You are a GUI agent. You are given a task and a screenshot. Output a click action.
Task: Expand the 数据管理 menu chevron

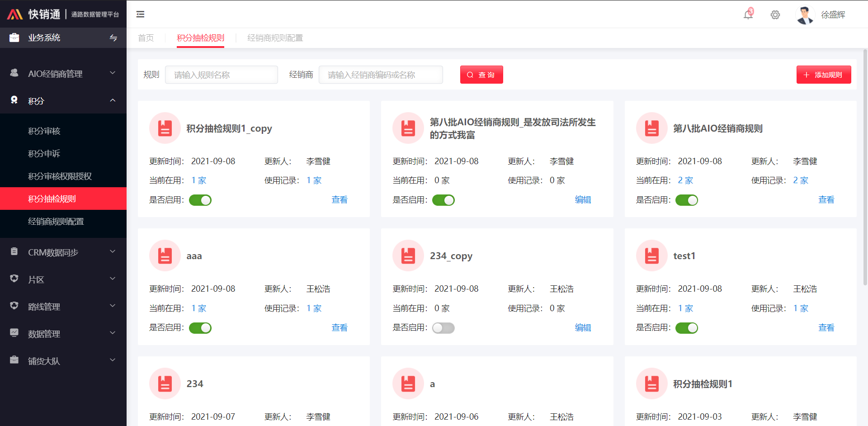[113, 333]
